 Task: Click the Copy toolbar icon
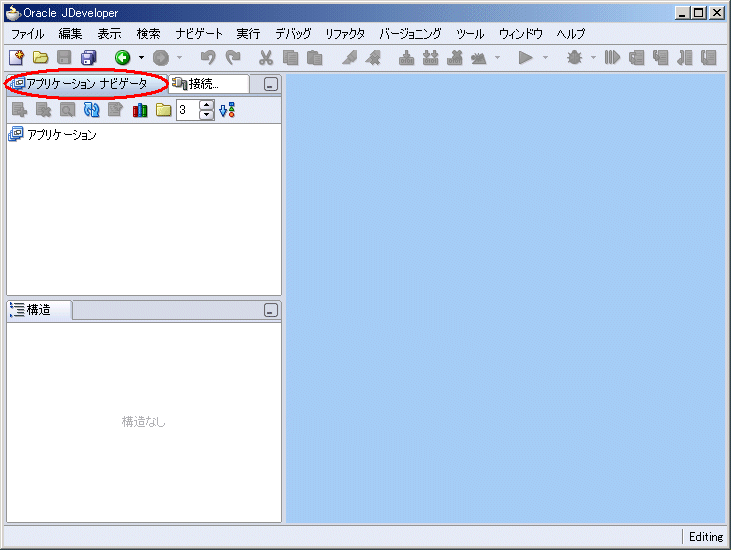pyautogui.click(x=290, y=58)
